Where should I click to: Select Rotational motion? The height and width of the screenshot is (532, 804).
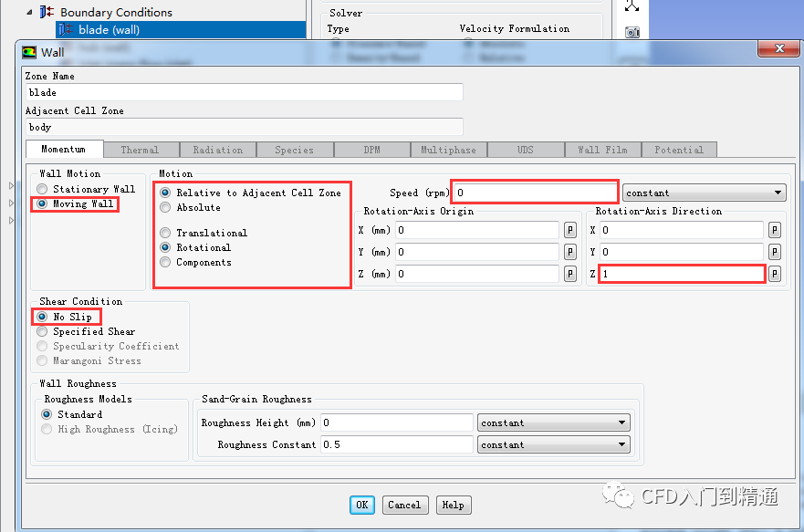click(x=165, y=247)
